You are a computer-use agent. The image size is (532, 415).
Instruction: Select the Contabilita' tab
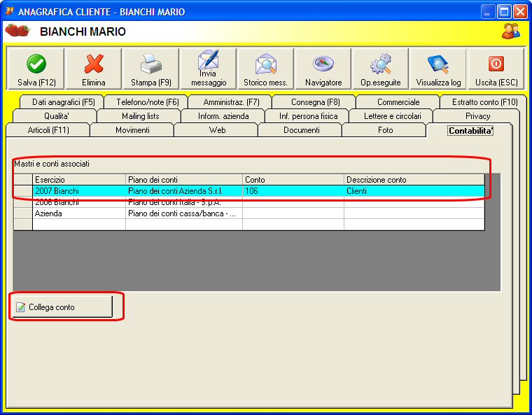(x=470, y=130)
